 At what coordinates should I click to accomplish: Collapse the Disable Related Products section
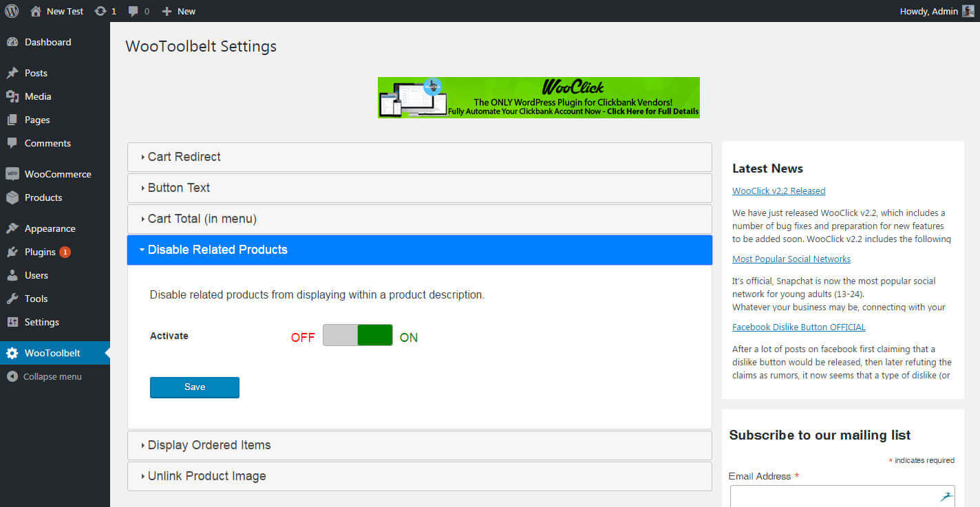pyautogui.click(x=420, y=250)
